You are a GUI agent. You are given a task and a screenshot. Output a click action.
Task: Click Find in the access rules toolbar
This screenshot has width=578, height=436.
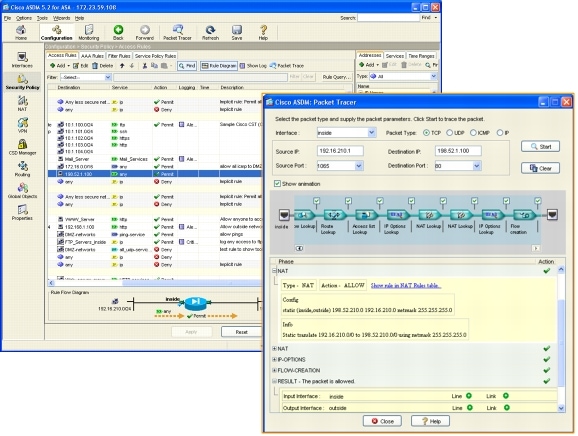click(x=187, y=66)
